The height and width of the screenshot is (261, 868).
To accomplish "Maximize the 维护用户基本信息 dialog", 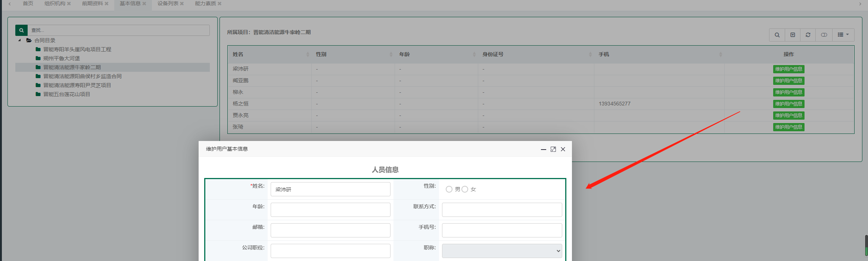I will tap(553, 149).
